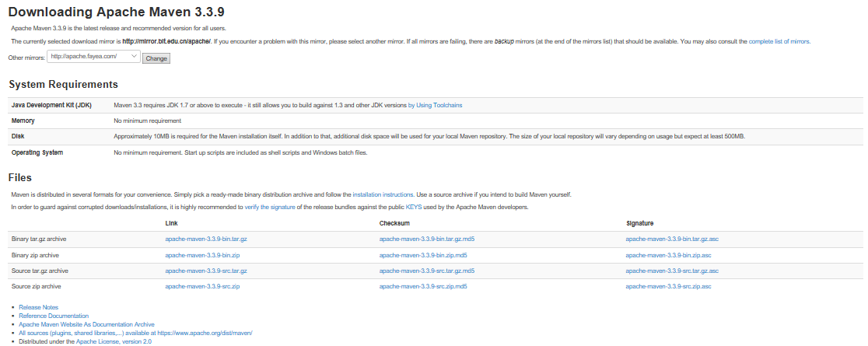Click the System Requirements heading
The height and width of the screenshot is (346, 868).
point(63,85)
